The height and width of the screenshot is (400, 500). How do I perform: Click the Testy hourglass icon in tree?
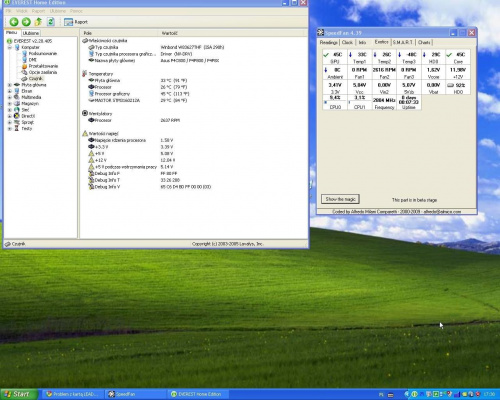click(x=17, y=128)
